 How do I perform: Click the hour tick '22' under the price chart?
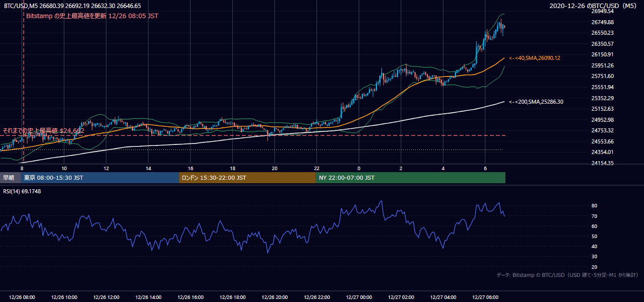click(x=316, y=168)
